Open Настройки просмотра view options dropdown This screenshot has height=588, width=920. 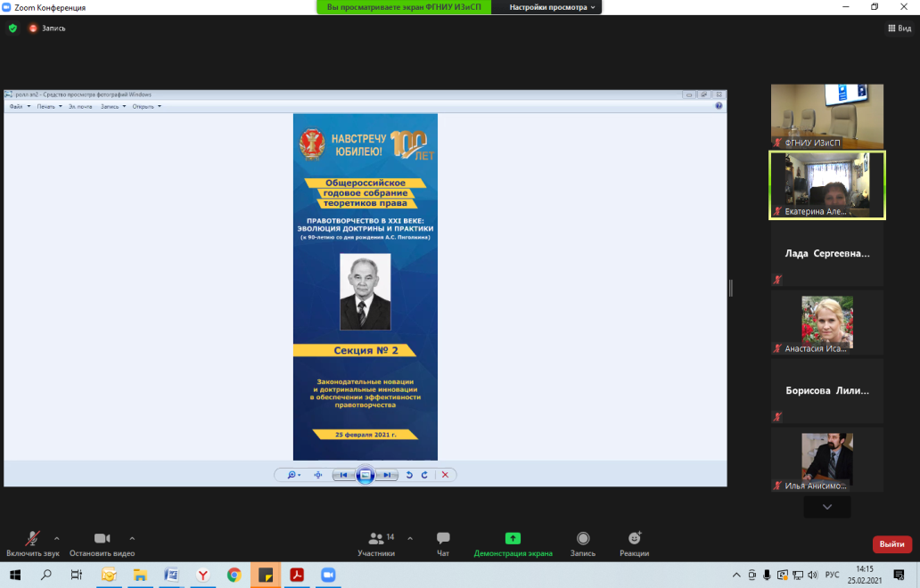click(553, 7)
